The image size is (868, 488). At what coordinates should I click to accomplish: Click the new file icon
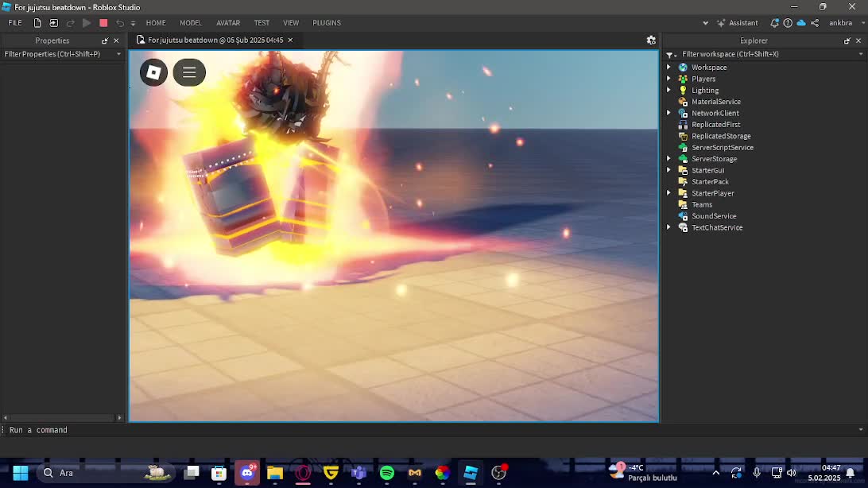[37, 23]
